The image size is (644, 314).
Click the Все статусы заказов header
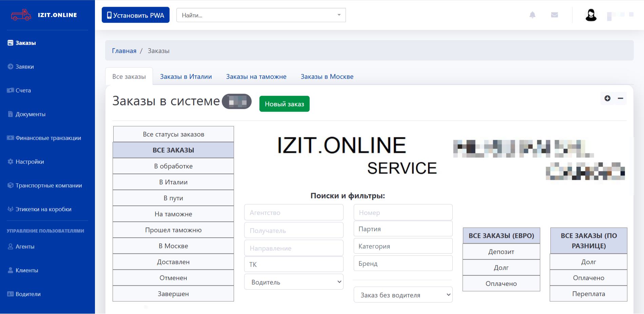(x=173, y=134)
